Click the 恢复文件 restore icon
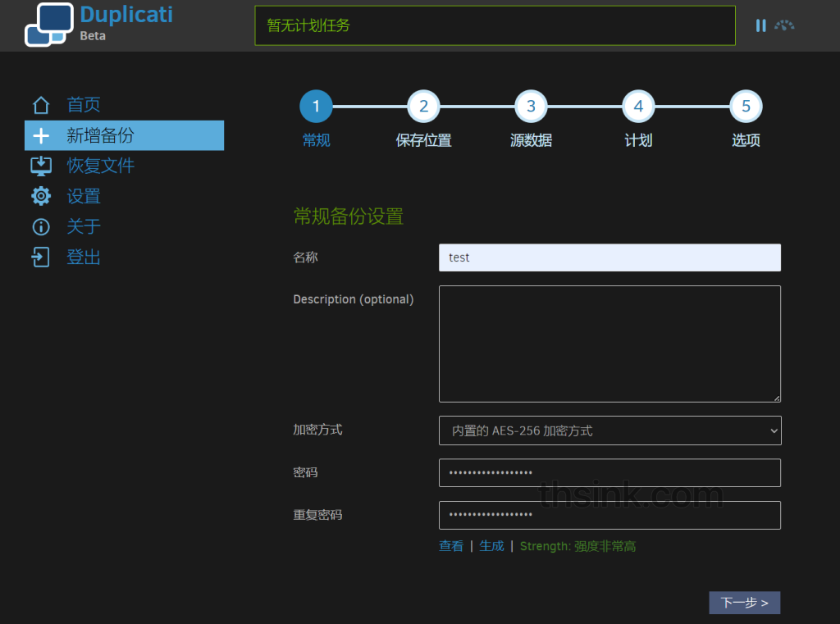 point(41,166)
